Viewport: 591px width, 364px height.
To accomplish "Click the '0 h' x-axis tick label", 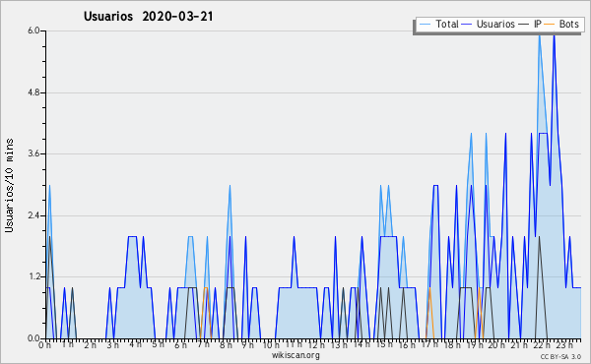I will tap(44, 344).
